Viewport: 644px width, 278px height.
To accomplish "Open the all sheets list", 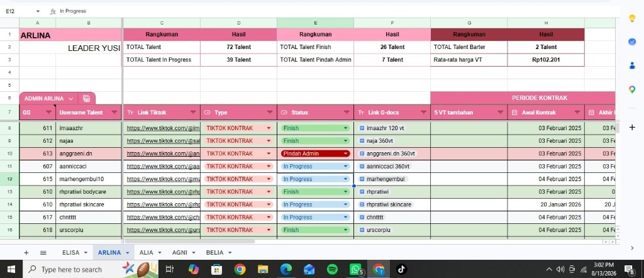I will click(x=43, y=253).
